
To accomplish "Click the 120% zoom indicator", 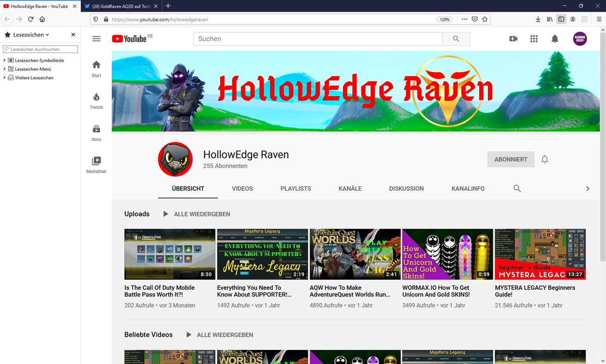I will pos(444,19).
